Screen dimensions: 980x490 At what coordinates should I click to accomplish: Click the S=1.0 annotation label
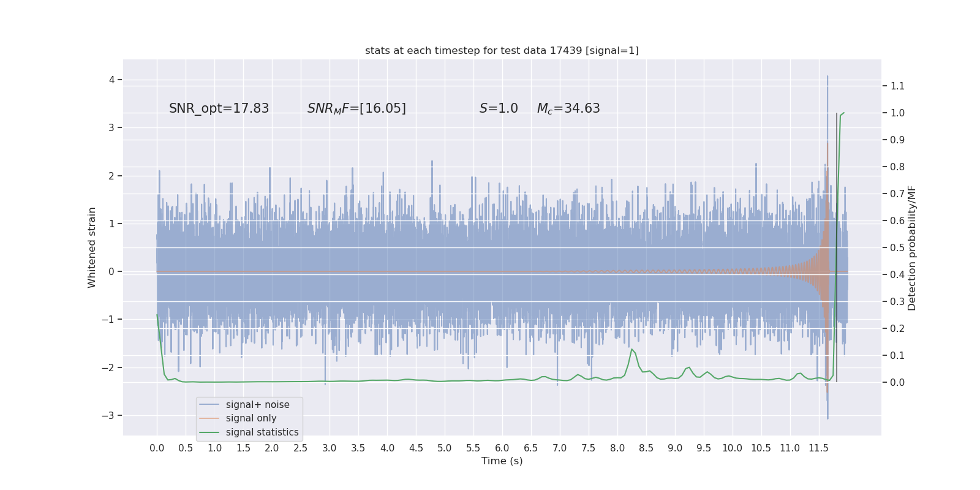tap(499, 108)
